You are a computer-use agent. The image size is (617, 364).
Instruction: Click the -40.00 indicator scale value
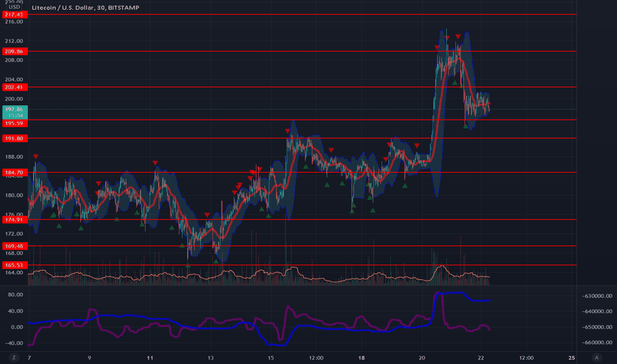pyautogui.click(x=14, y=343)
